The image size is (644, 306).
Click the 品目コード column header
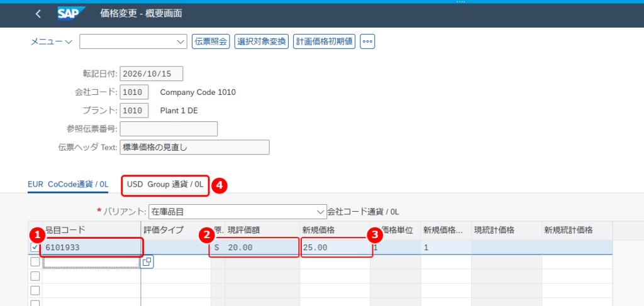pyautogui.click(x=91, y=230)
